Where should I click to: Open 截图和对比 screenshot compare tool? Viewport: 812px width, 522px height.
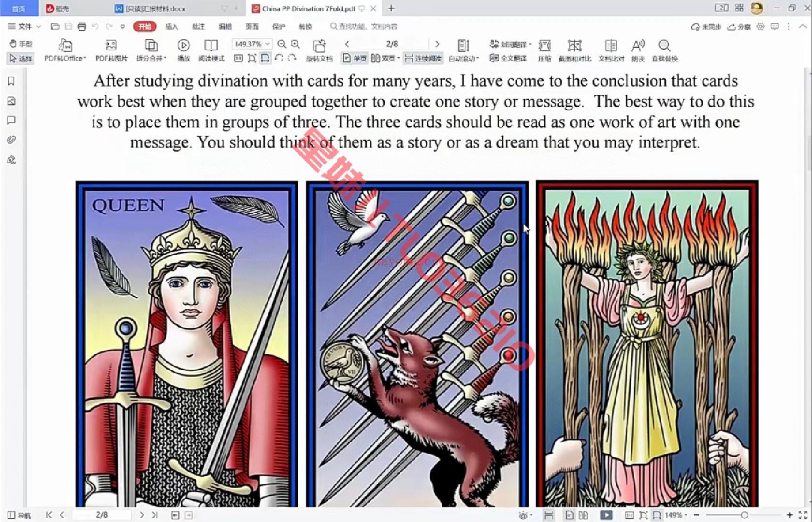click(x=575, y=51)
